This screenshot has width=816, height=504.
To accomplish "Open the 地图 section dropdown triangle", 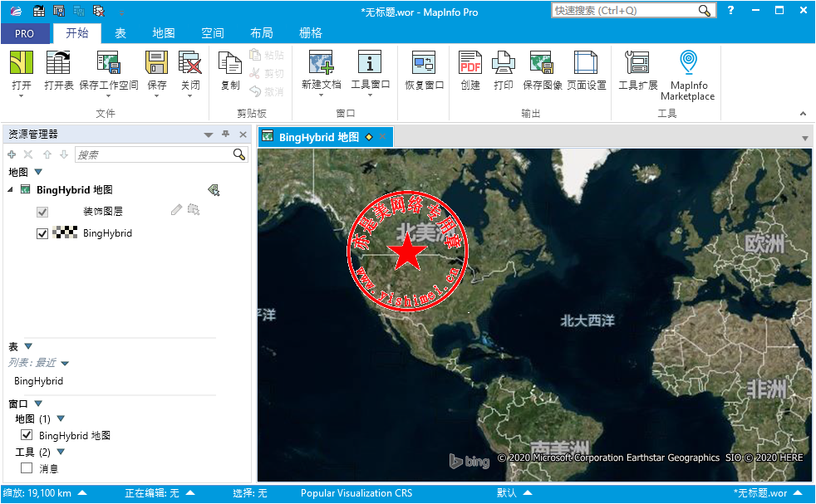I will tap(38, 172).
